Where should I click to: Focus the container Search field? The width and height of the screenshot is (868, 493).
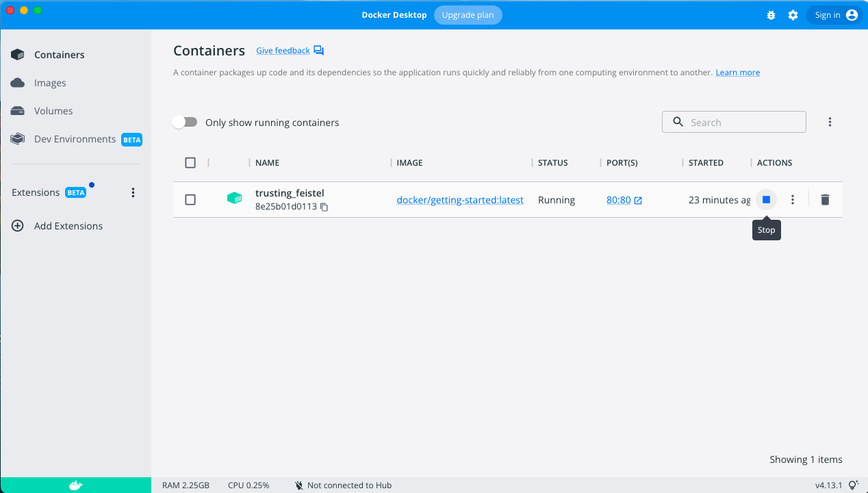pos(734,122)
